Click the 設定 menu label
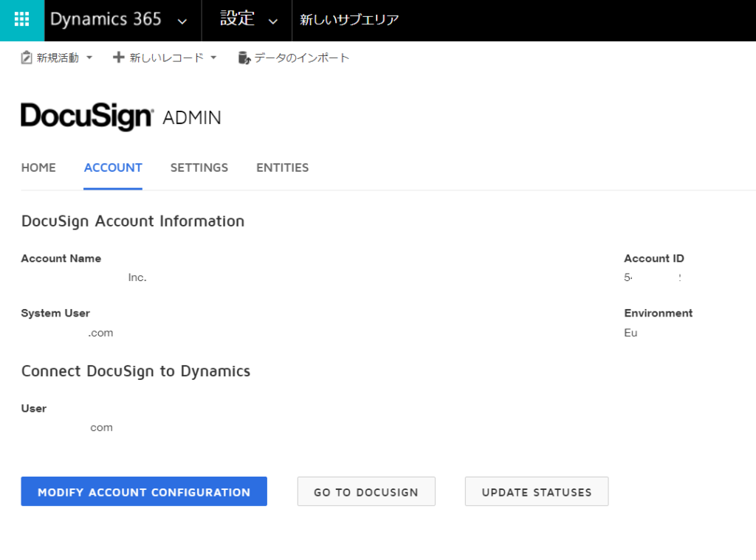Image resolution: width=756 pixels, height=560 pixels. pos(237,18)
